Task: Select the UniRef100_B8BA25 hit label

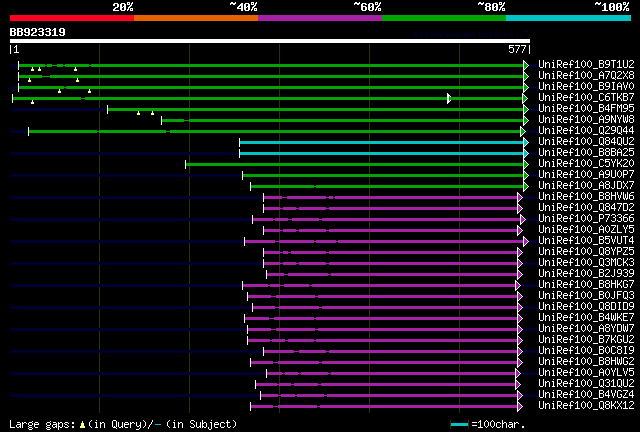Action: pyautogui.click(x=586, y=152)
